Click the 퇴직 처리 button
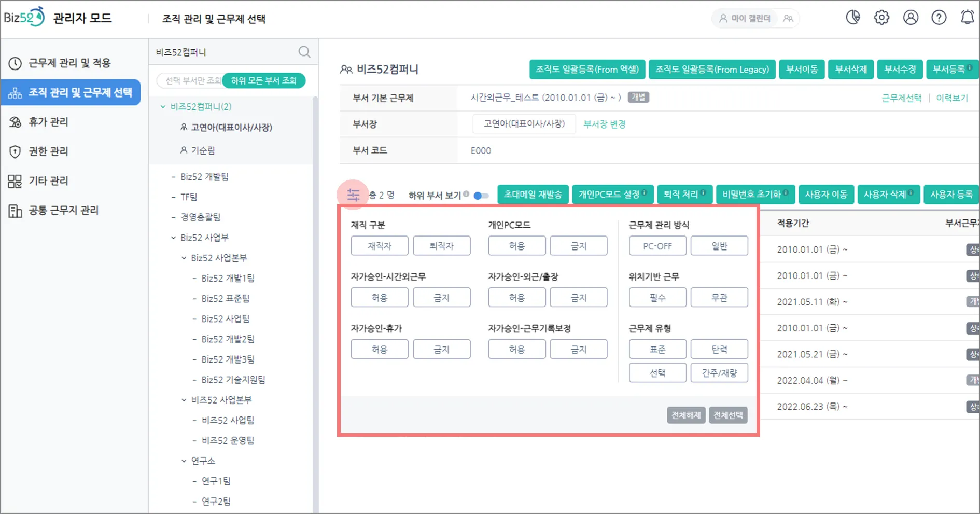The width and height of the screenshot is (980, 514). point(684,195)
